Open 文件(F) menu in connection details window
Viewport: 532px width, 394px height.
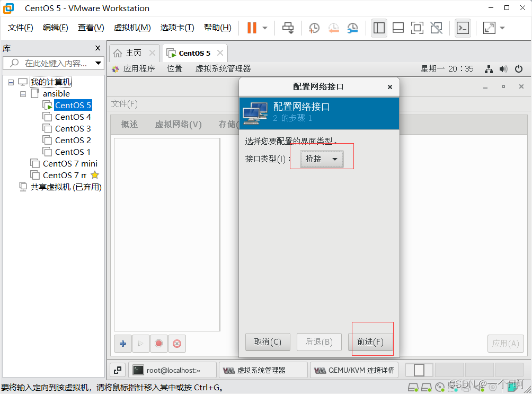coord(124,104)
